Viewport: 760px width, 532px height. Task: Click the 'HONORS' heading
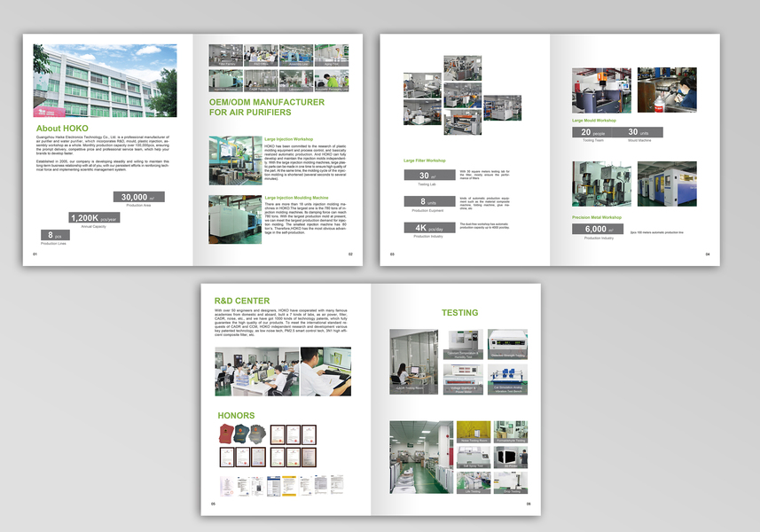[x=236, y=416]
